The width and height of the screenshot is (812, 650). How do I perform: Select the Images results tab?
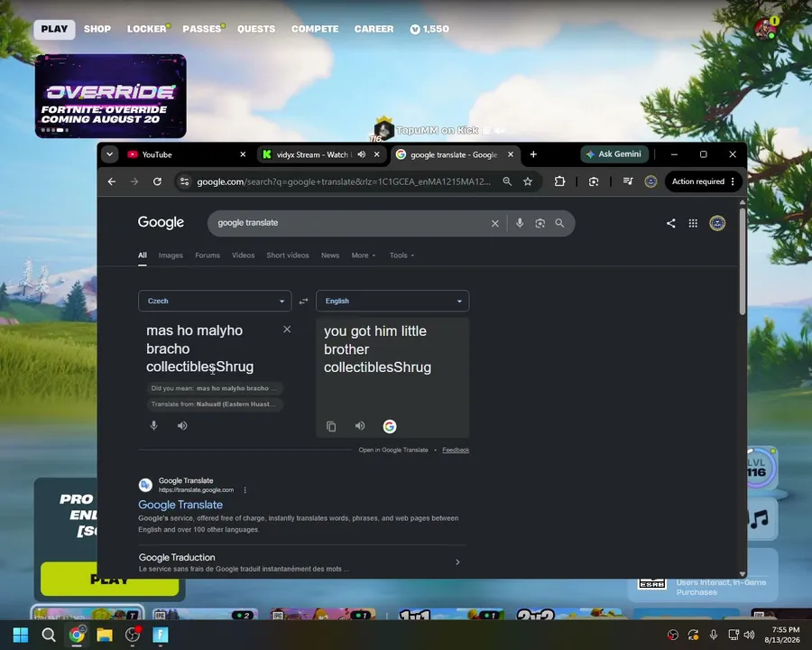[x=171, y=255]
